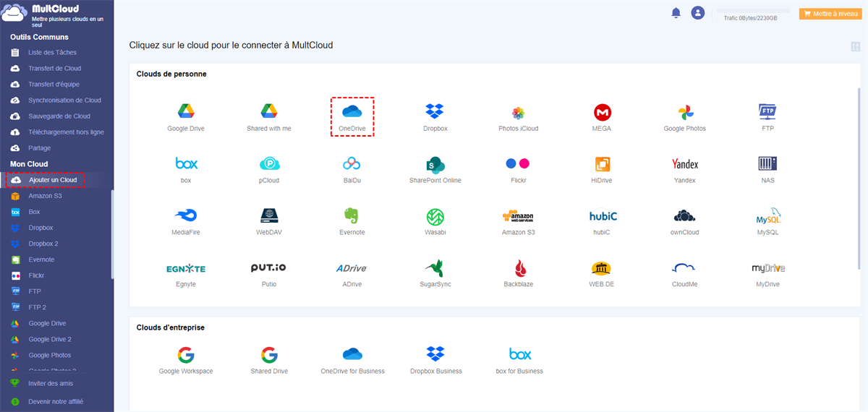Add the Wasabi cloud
868x412 pixels.
pos(435,222)
